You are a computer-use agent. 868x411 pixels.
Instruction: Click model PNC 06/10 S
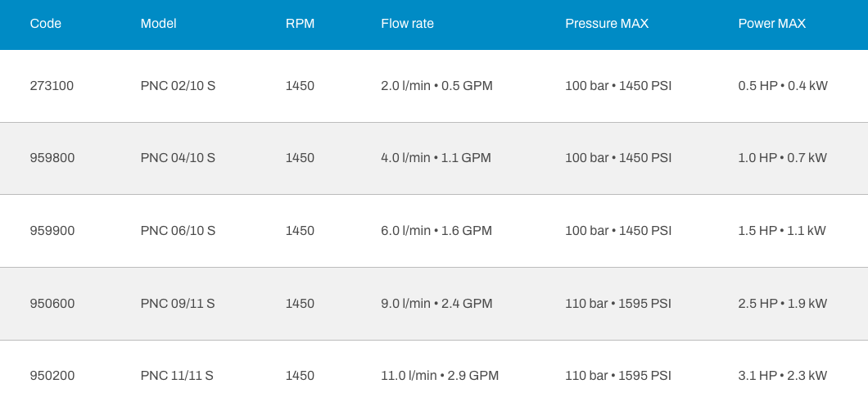point(178,231)
